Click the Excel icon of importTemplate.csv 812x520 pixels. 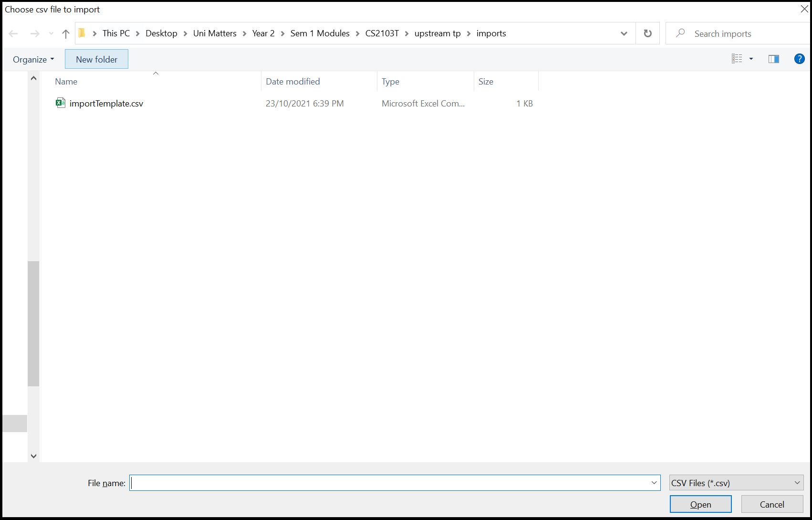pyautogui.click(x=60, y=103)
